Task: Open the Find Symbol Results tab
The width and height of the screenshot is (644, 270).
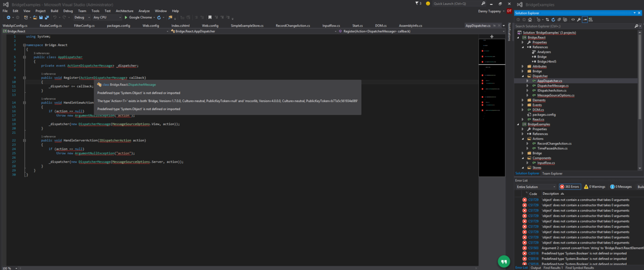Action: point(580,267)
